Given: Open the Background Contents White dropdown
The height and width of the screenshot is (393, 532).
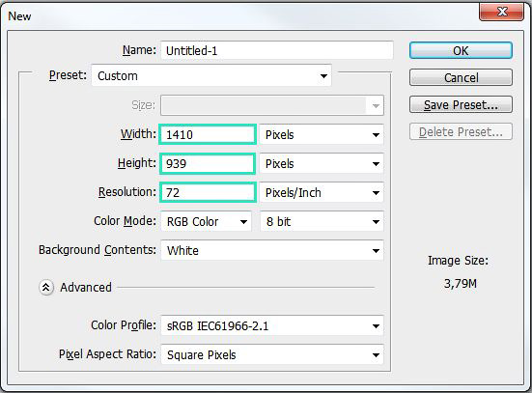Looking at the screenshot, I should (272, 250).
